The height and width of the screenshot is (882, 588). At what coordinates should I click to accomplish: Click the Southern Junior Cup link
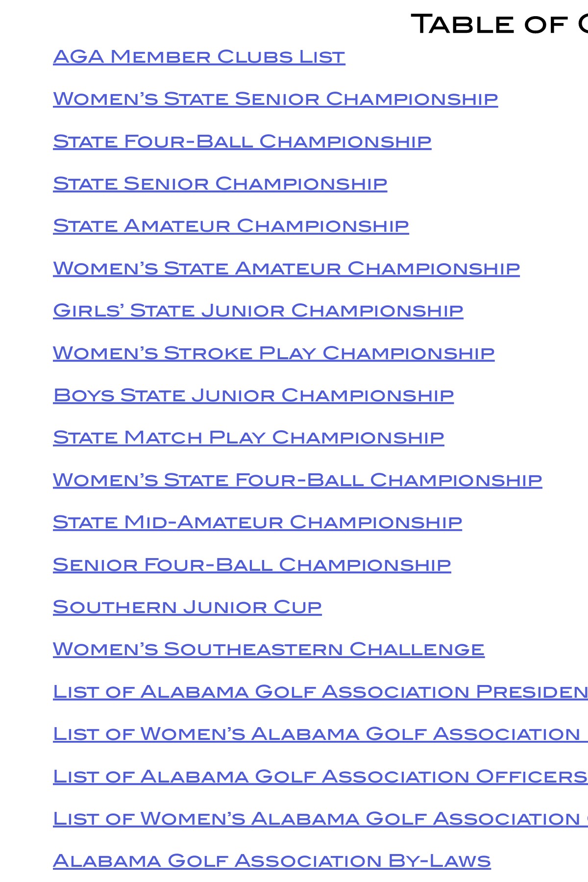pos(187,607)
